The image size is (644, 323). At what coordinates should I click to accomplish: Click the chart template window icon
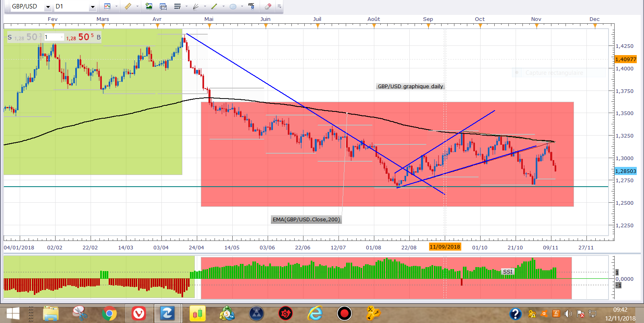pyautogui.click(x=163, y=6)
